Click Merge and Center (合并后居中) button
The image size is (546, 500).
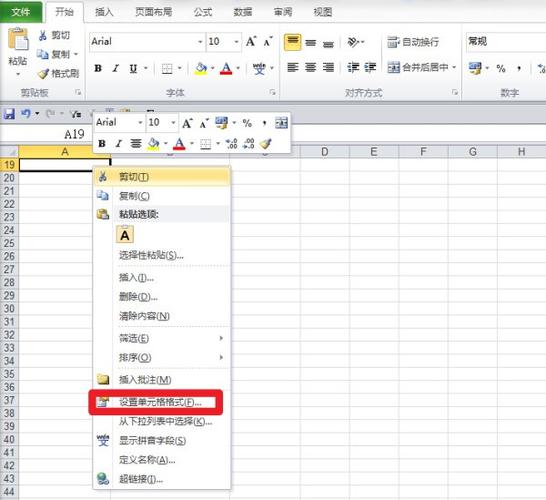(418, 67)
